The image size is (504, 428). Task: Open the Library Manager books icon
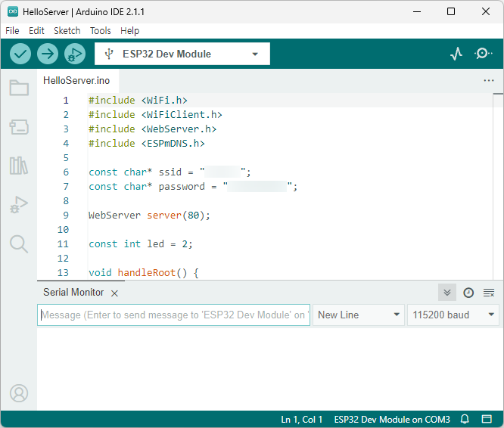(19, 166)
